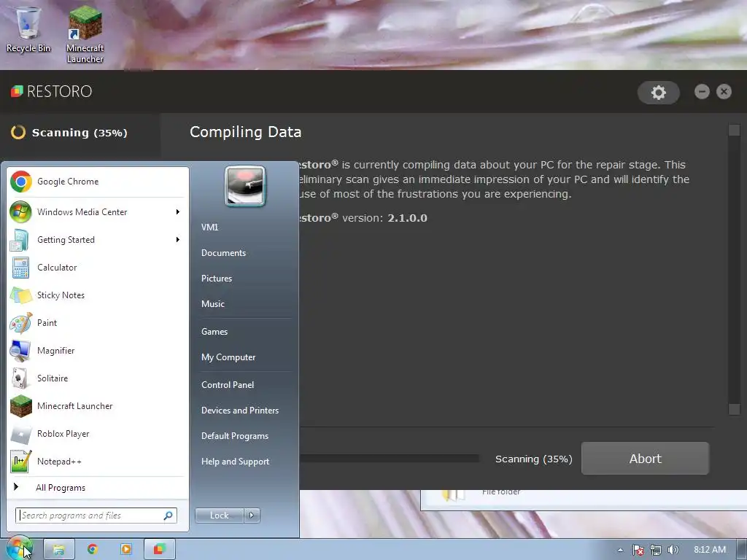The image size is (747, 560).
Task: Open VM1 user folder
Action: (209, 227)
